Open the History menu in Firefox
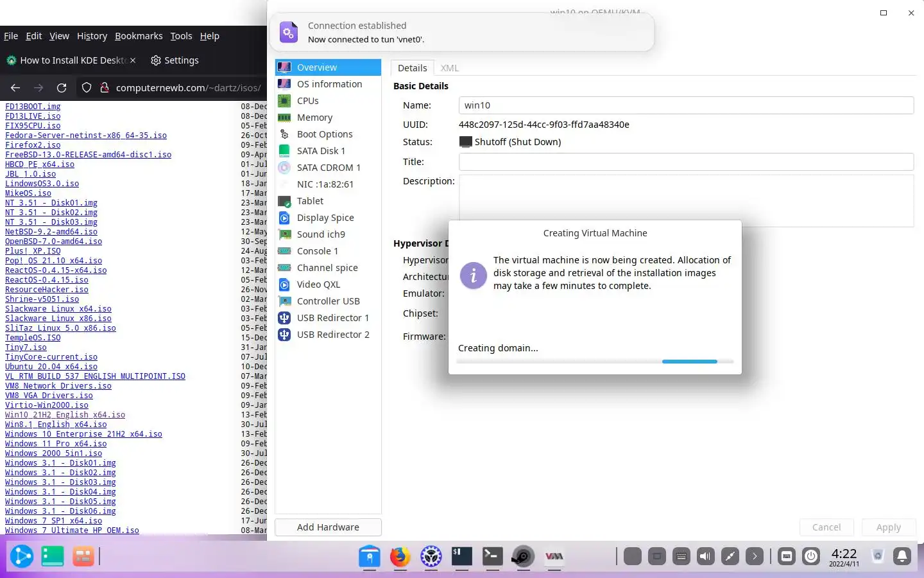Screen dimensions: 924x578 (x=92, y=36)
